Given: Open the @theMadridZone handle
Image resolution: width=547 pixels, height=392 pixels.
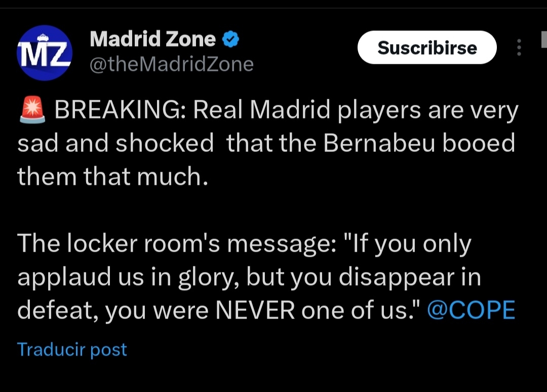Looking at the screenshot, I should (171, 64).
